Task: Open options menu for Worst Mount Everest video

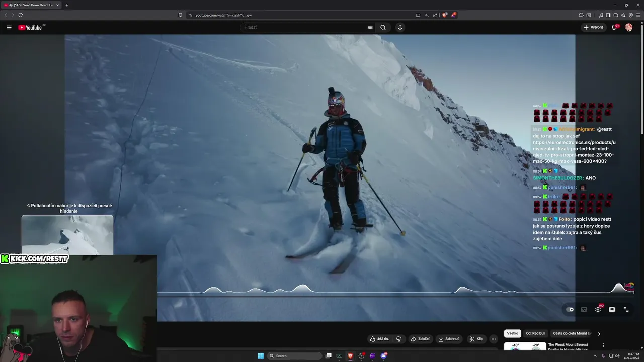Action: [603, 345]
